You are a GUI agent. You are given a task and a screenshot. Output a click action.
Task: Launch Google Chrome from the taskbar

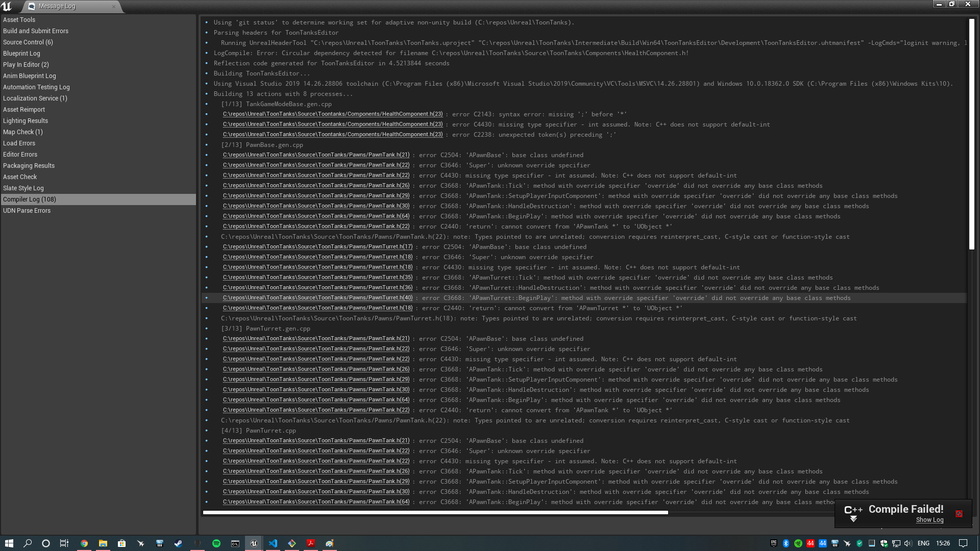pos(85,543)
